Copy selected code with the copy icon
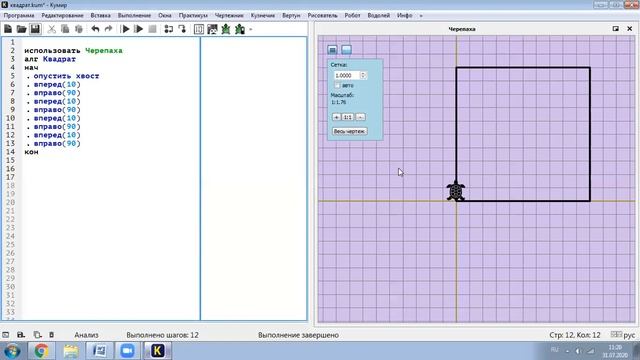640x360 pixels. (65, 29)
